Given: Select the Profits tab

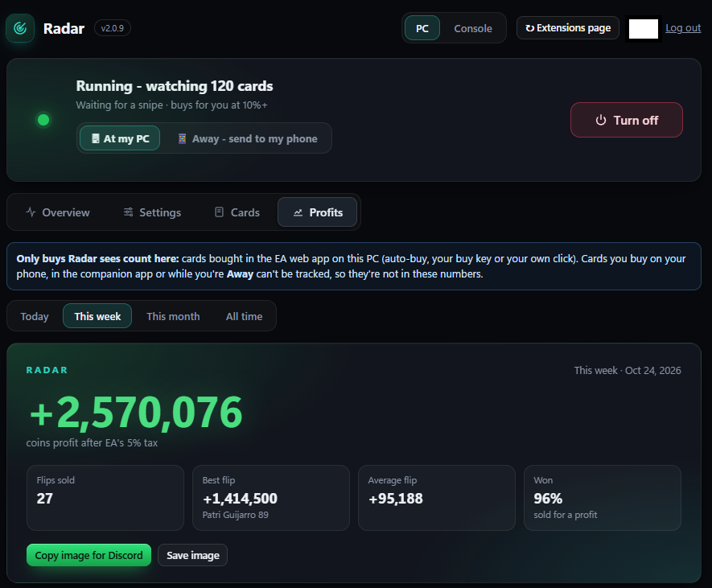Looking at the screenshot, I should (318, 212).
